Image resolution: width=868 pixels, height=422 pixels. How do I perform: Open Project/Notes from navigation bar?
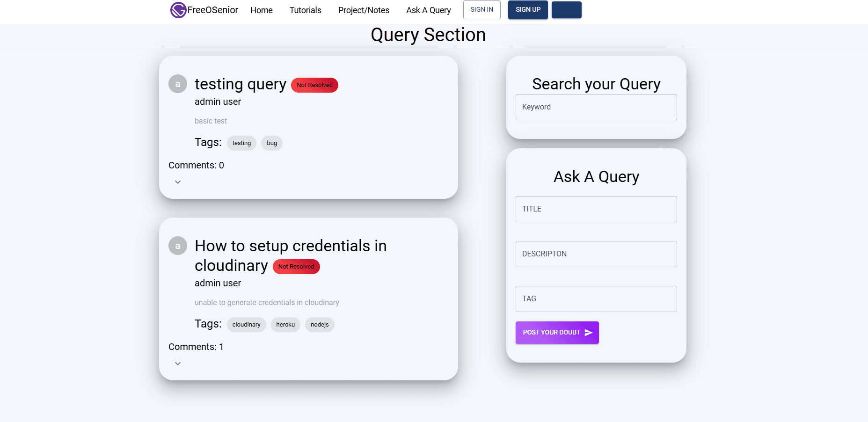coord(364,10)
